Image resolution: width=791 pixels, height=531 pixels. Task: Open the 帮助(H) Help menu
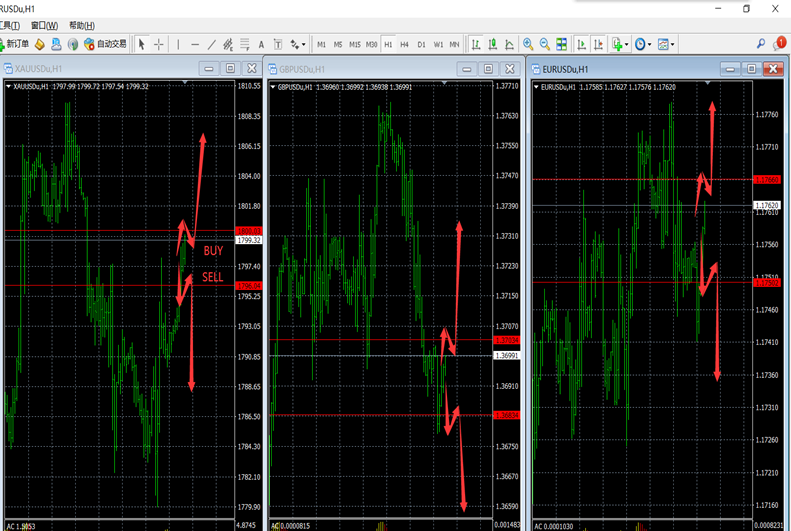pyautogui.click(x=82, y=25)
